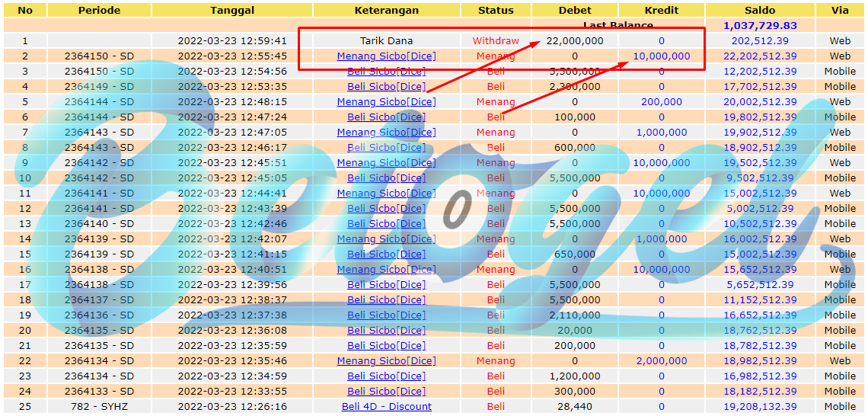Select the Status column header
This screenshot has height=416, width=868.
[x=496, y=10]
